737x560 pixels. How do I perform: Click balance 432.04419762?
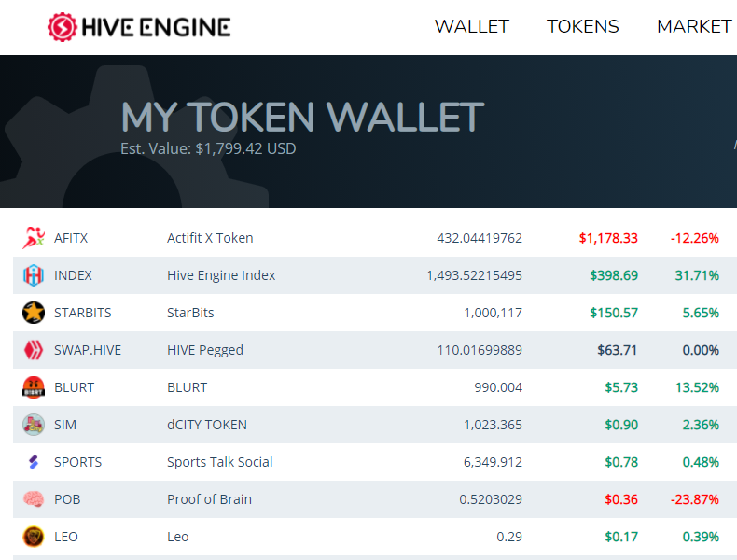coord(480,238)
